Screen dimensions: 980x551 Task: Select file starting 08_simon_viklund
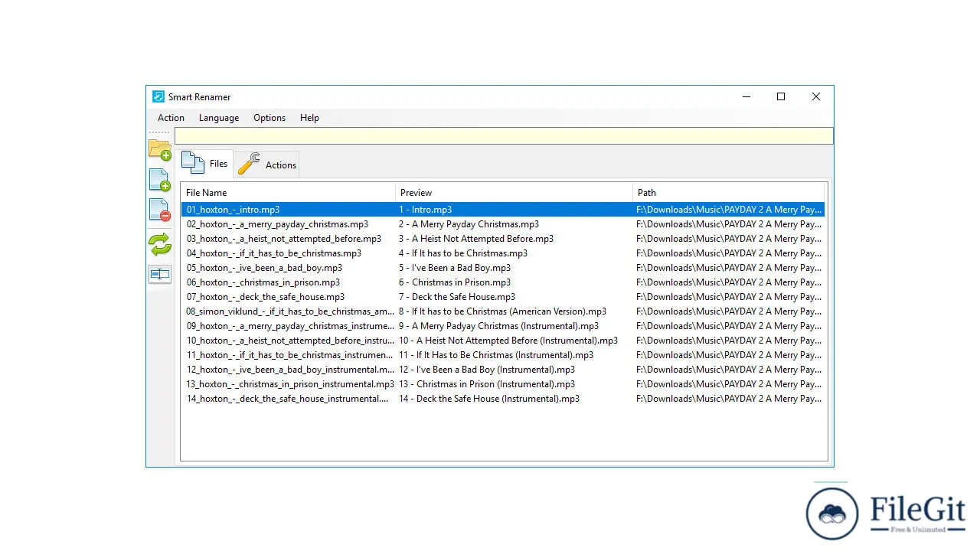[x=290, y=311]
